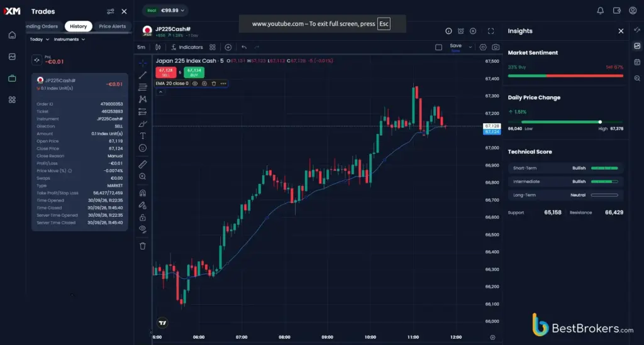Select the XABCD pattern tool
The image size is (644, 345).
pos(143,99)
